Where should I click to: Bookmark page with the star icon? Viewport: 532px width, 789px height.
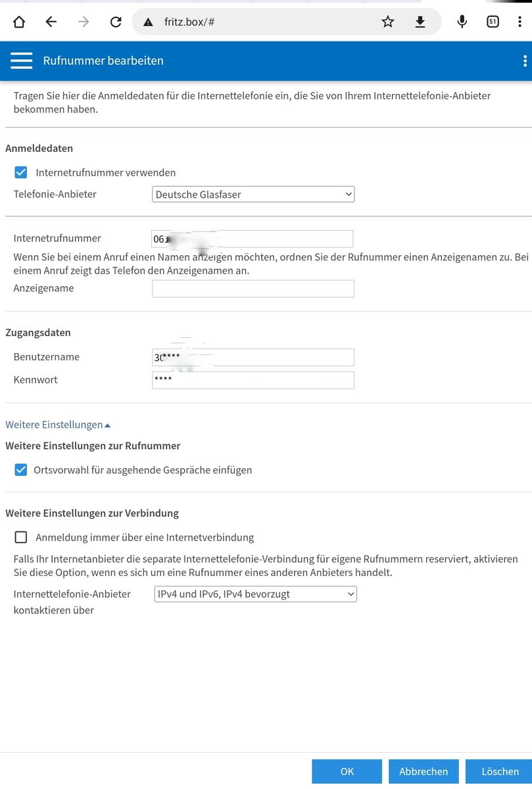[388, 22]
